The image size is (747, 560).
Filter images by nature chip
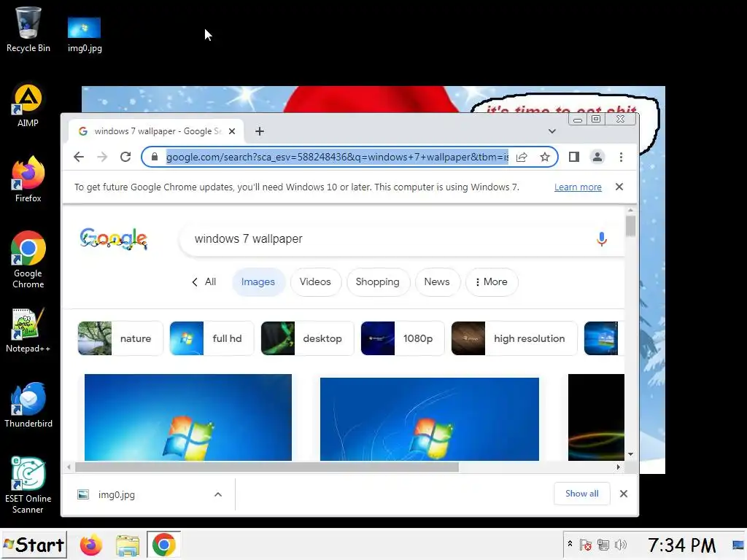[120, 338]
